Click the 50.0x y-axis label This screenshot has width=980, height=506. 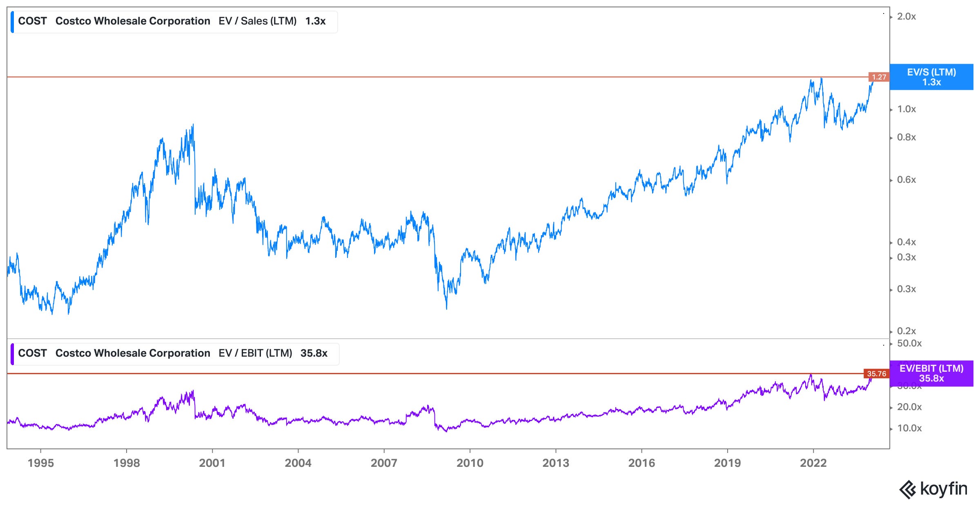coord(909,344)
